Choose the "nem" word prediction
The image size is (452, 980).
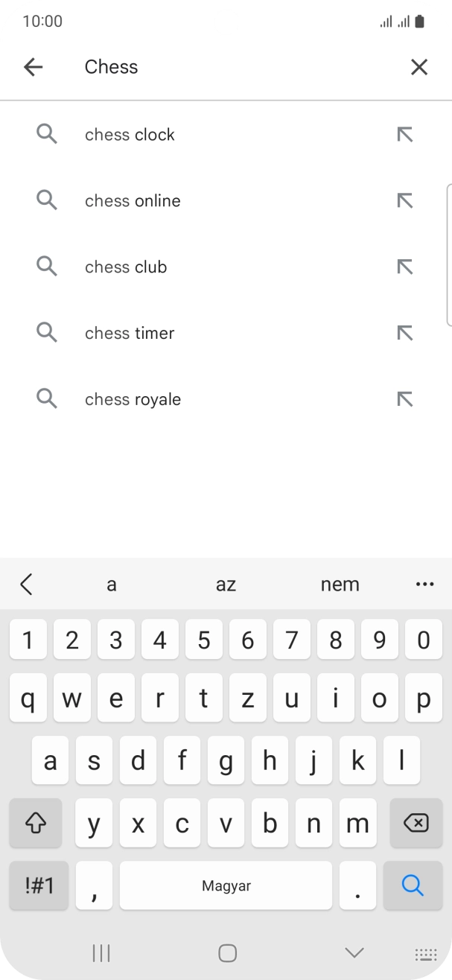pos(340,584)
